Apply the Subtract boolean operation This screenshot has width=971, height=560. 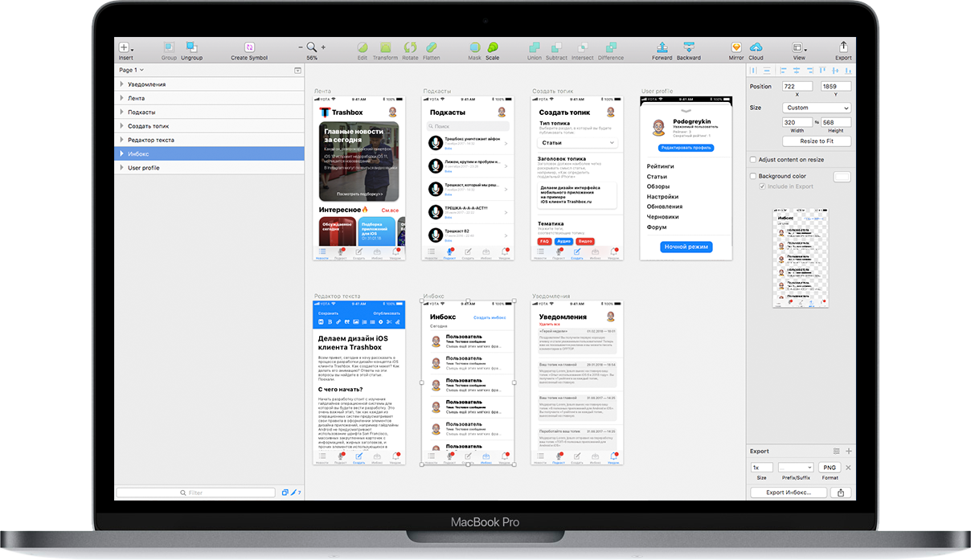click(556, 47)
